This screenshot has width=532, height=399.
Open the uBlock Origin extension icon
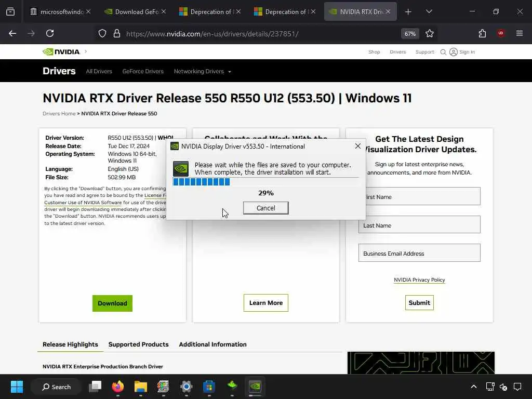[x=501, y=33]
